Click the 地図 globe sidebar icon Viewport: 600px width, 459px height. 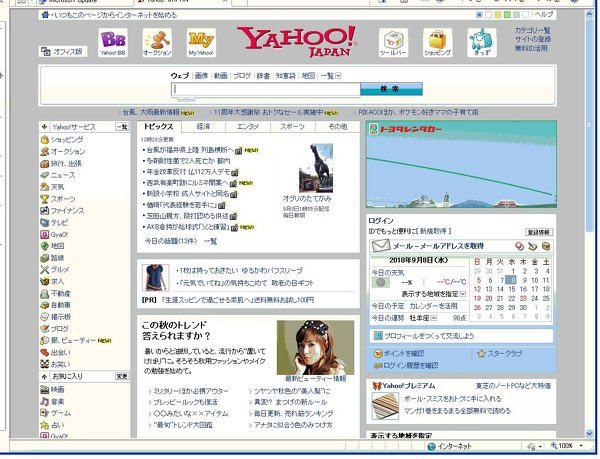click(x=45, y=246)
